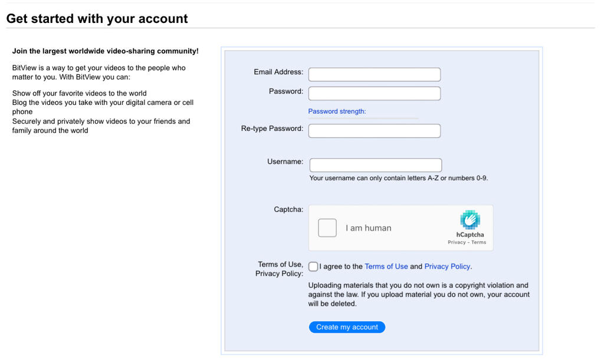Check the "I am human" captcha box
Image resolution: width=601 pixels, height=364 pixels.
click(x=327, y=228)
